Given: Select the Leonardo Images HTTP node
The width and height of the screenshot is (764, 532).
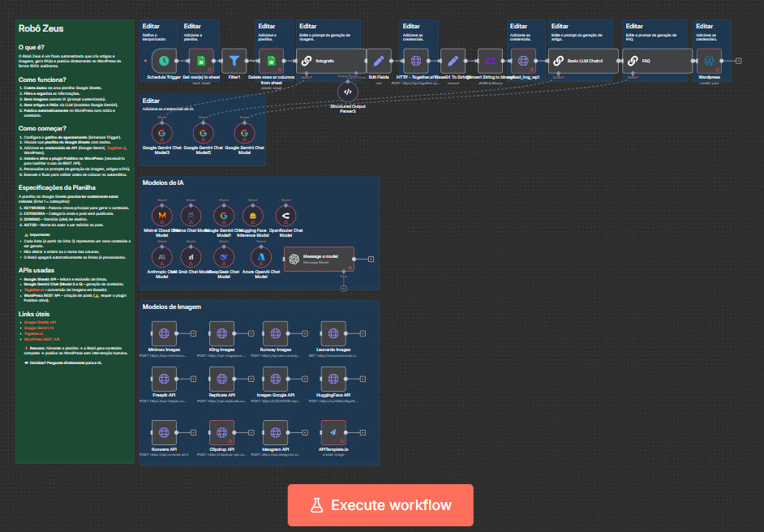Looking at the screenshot, I should (x=333, y=333).
